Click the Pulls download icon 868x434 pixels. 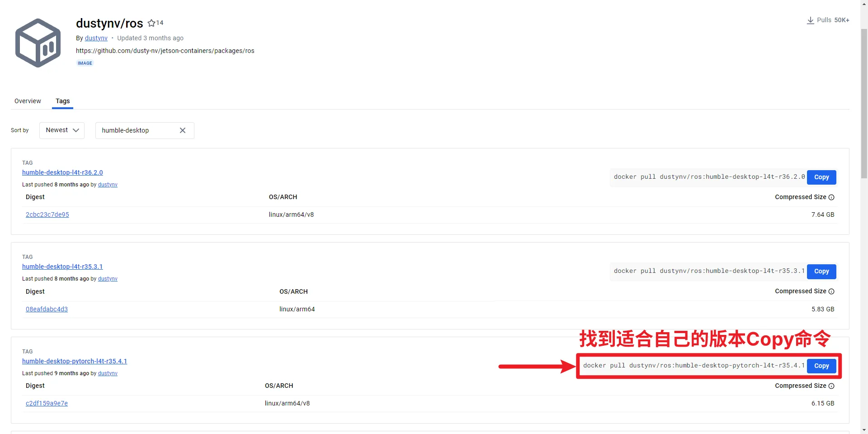[810, 20]
